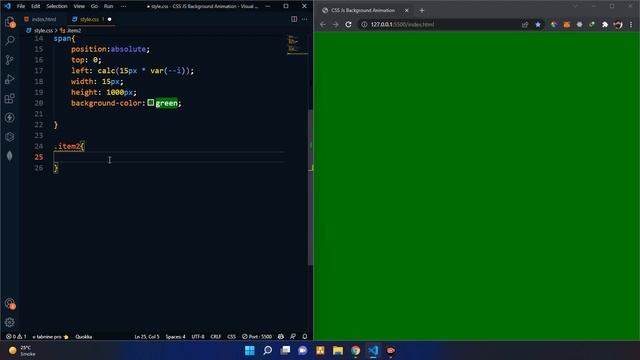Image resolution: width=640 pixels, height=360 pixels.
Task: Place the cursor on line 25 in the editor
Action: (x=169, y=157)
